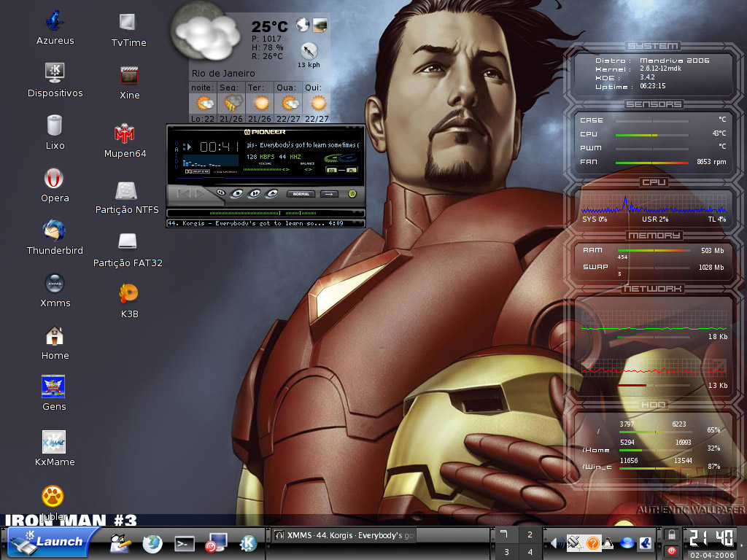Click the digital clock showing 21:40
Image resolution: width=747 pixels, height=560 pixels.
[712, 538]
